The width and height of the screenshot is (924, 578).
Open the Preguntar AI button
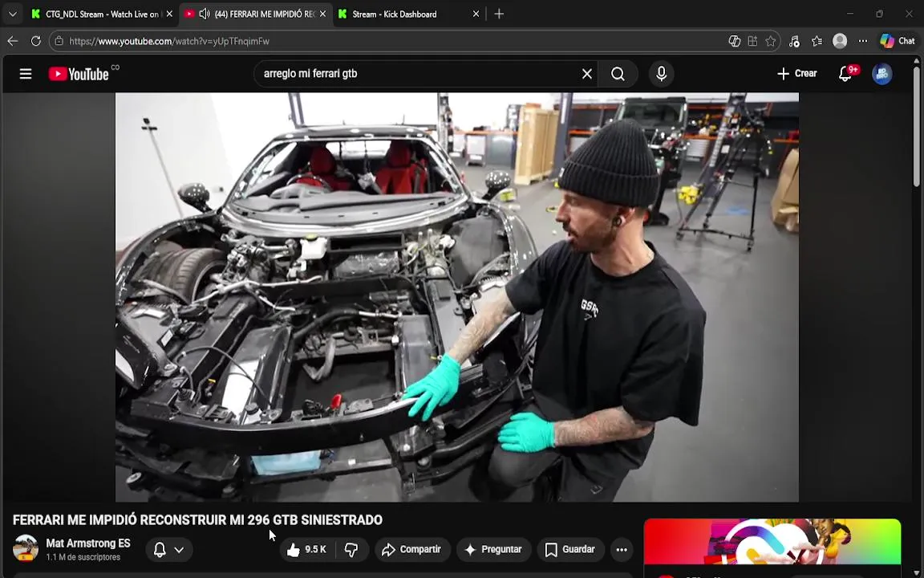point(493,550)
